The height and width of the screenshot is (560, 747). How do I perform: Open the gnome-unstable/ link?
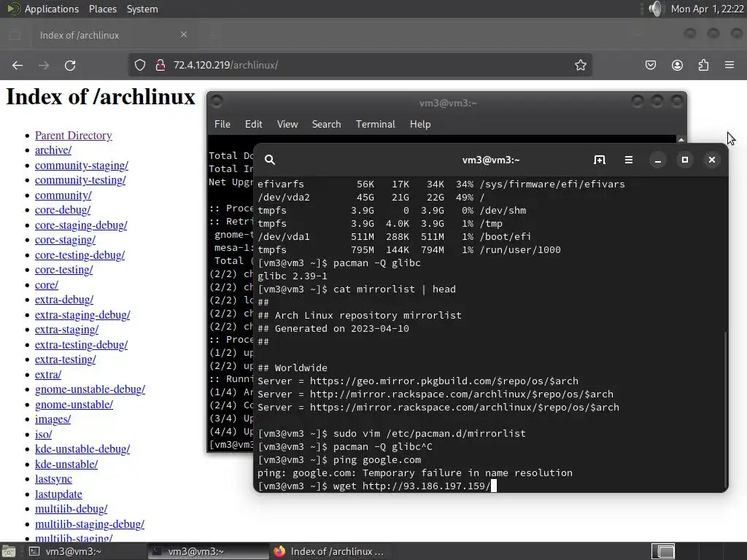(x=74, y=405)
